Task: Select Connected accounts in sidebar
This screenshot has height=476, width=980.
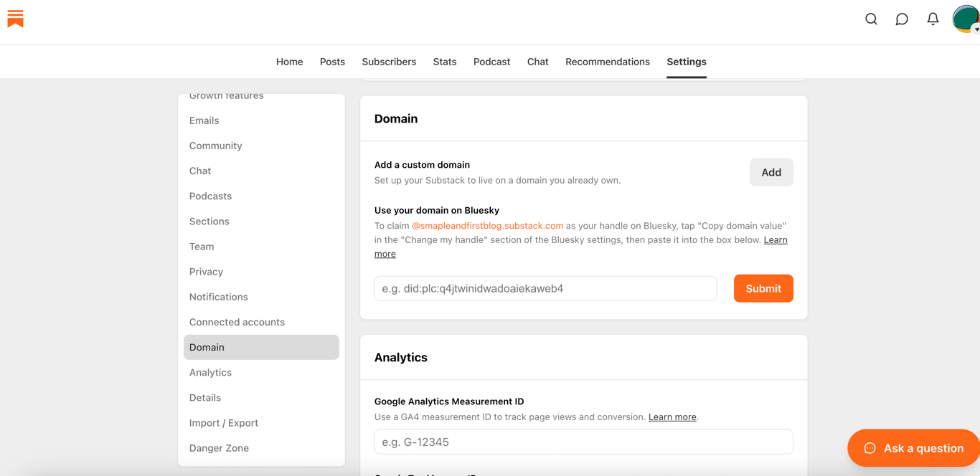Action: [237, 322]
